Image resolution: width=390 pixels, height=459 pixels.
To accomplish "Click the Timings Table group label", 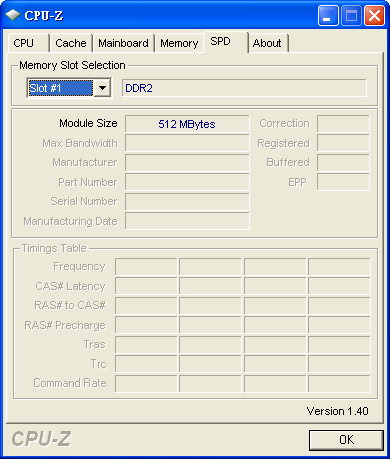I will click(x=54, y=248).
